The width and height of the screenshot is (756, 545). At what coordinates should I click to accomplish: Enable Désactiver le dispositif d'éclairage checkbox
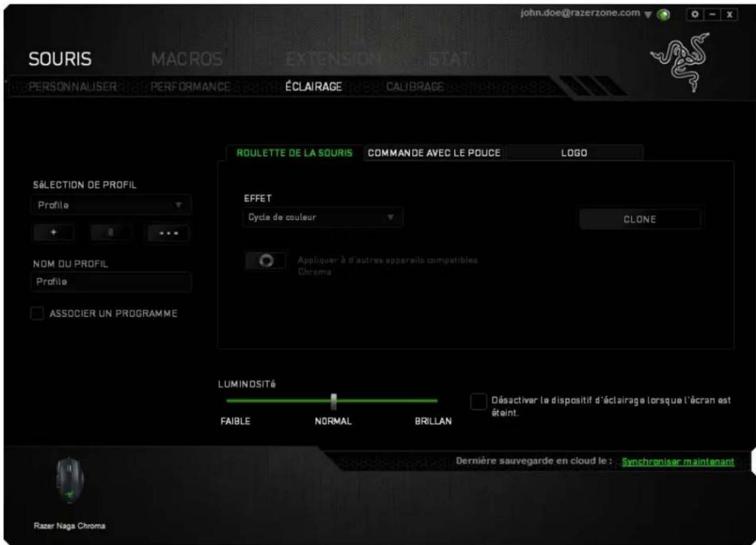click(478, 402)
